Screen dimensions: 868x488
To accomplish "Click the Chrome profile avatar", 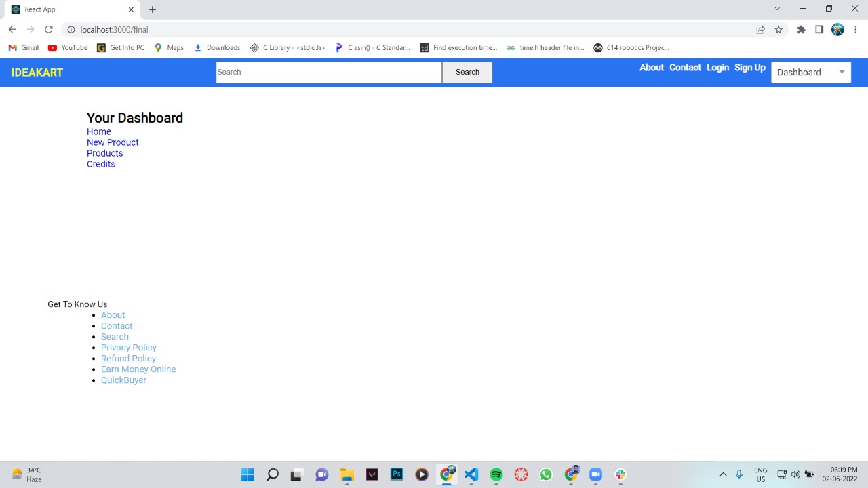I will point(837,29).
